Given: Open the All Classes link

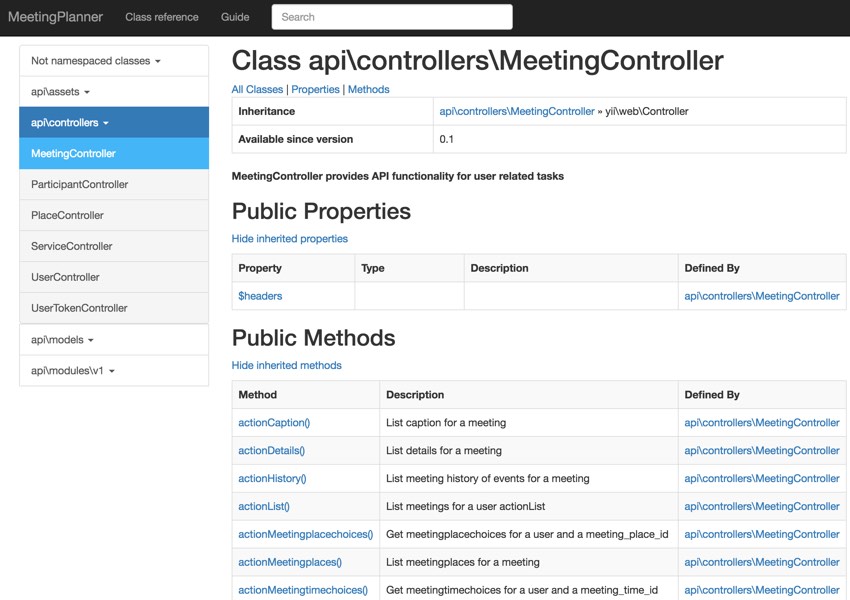Looking at the screenshot, I should tap(257, 89).
